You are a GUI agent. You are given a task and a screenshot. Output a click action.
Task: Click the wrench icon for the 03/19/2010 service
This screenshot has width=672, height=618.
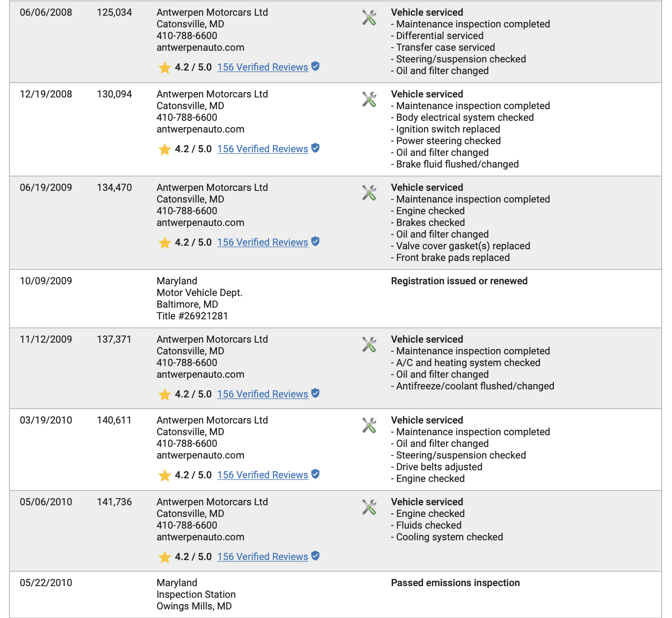[369, 426]
